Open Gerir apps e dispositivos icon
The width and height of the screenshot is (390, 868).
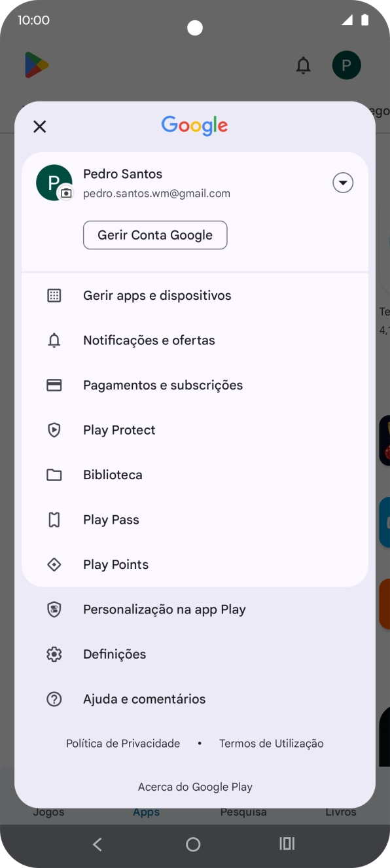(54, 295)
